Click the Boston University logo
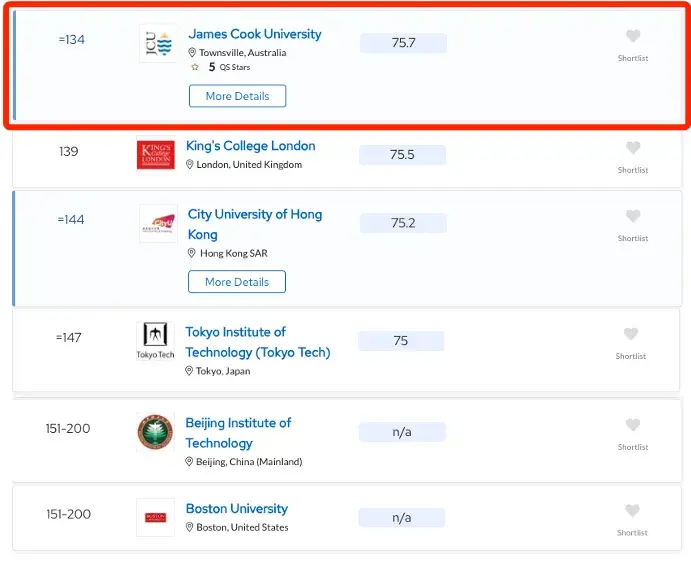This screenshot has width=691, height=564. [x=156, y=517]
